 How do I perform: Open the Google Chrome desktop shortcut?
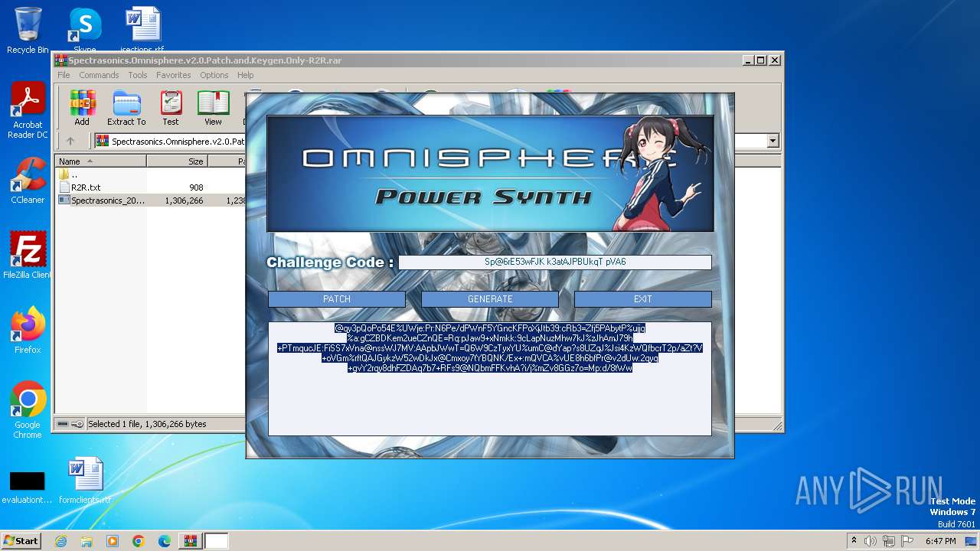28,410
